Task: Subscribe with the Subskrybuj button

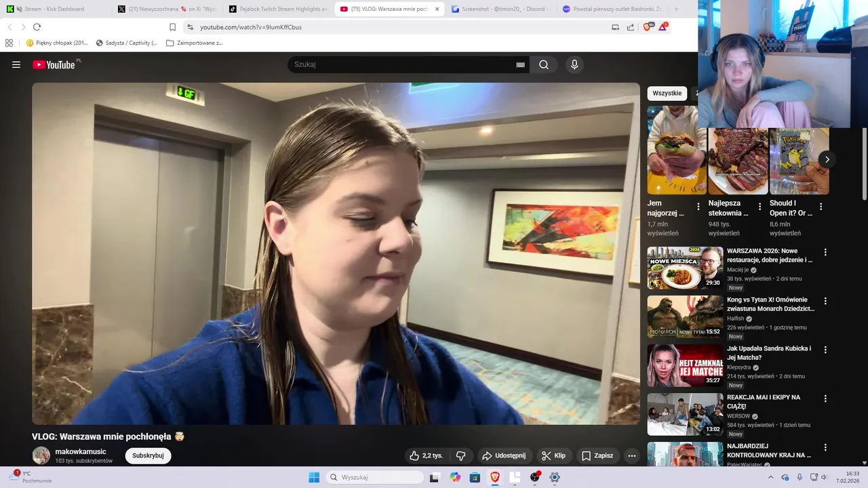Action: pyautogui.click(x=148, y=455)
